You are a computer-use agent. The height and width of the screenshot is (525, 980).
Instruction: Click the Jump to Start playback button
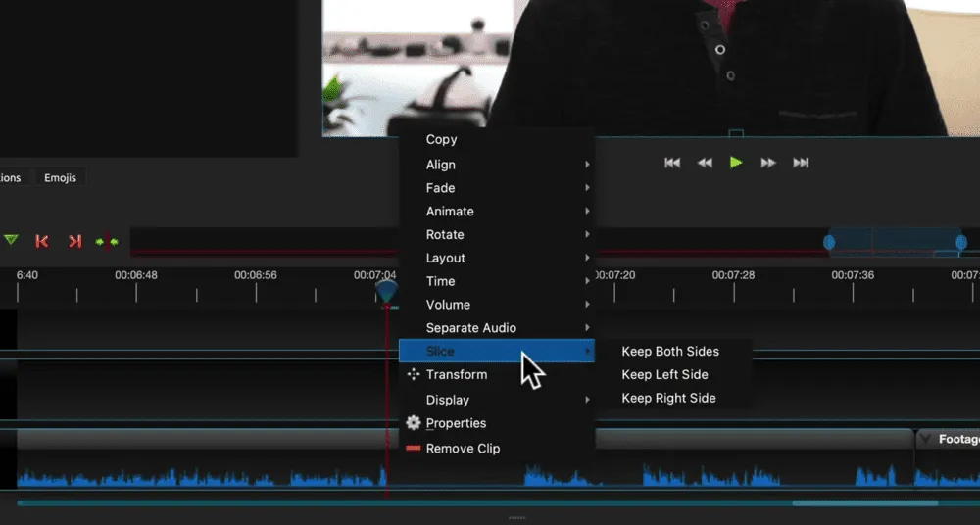[x=672, y=163]
